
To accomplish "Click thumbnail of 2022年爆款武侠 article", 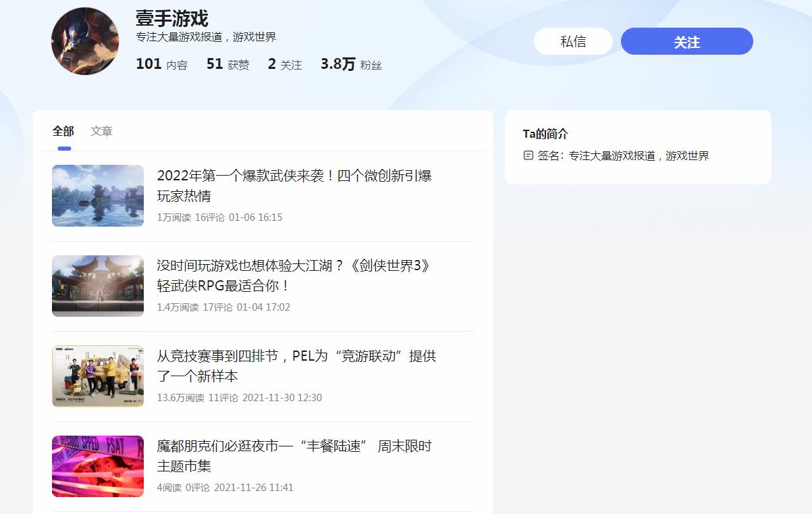I will pos(98,196).
